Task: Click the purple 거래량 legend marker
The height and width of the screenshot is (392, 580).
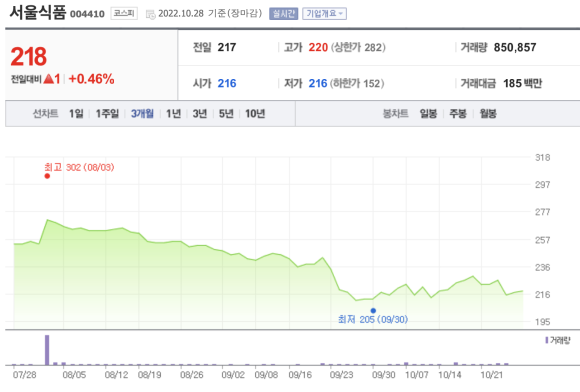Action: tap(547, 340)
